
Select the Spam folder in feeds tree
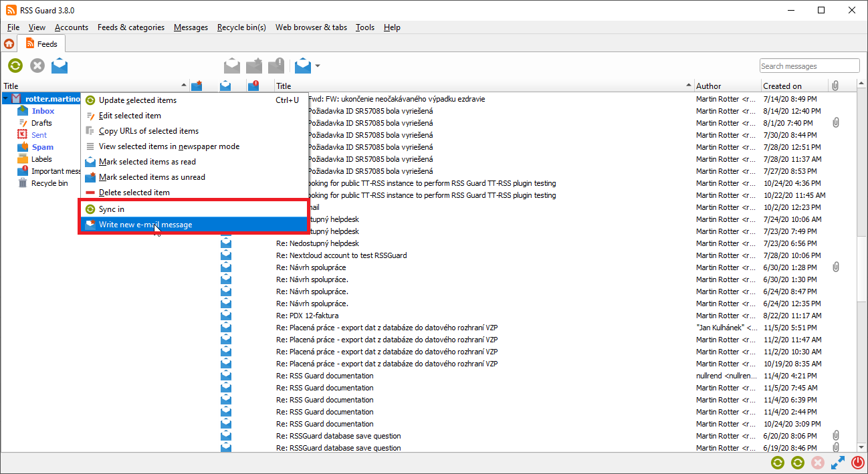[42, 147]
